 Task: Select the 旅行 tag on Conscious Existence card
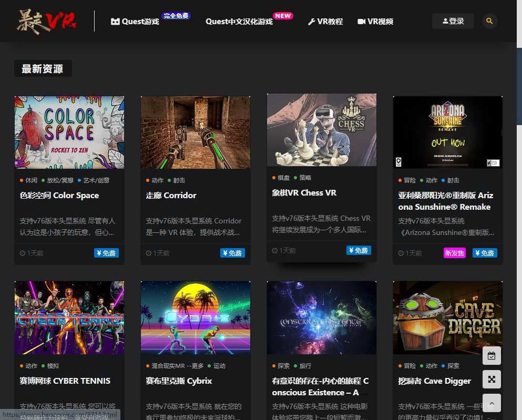click(x=303, y=366)
